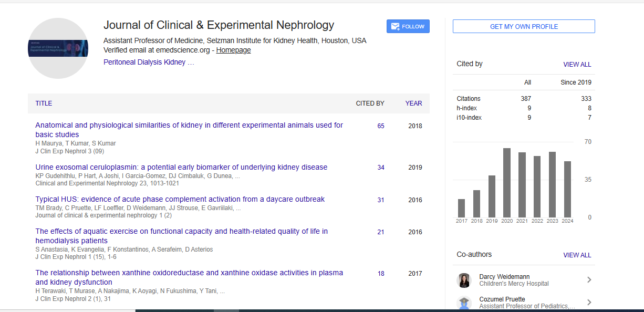Image resolution: width=644 pixels, height=312 pixels.
Task: Open the Peritoneal Dialysis Kidney interest link
Action: pyautogui.click(x=149, y=62)
